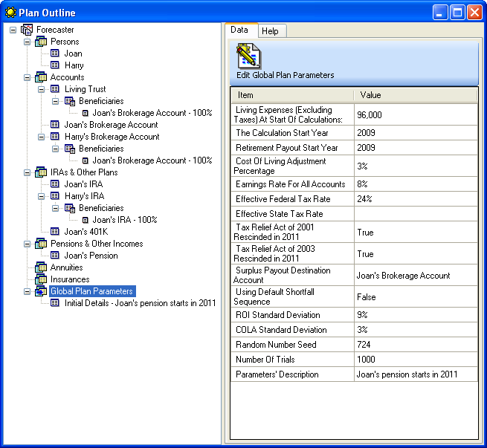Select the Living Trust account

[85, 89]
